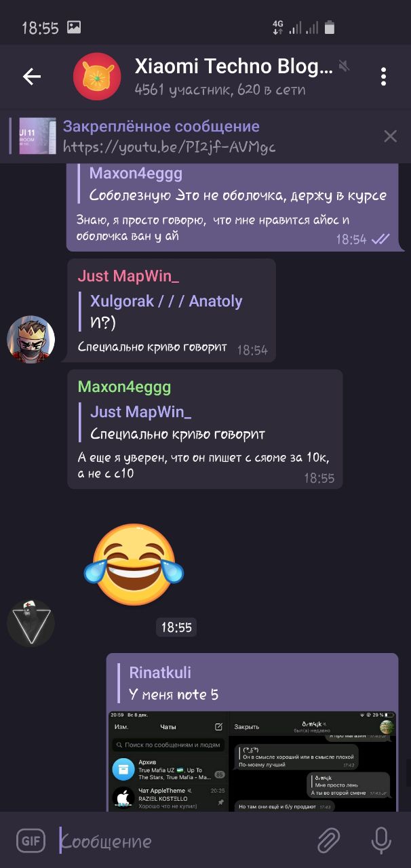This screenshot has height=868, width=411.
Task: Open the Xiaomi Techno Blog chat title
Action: click(234, 66)
